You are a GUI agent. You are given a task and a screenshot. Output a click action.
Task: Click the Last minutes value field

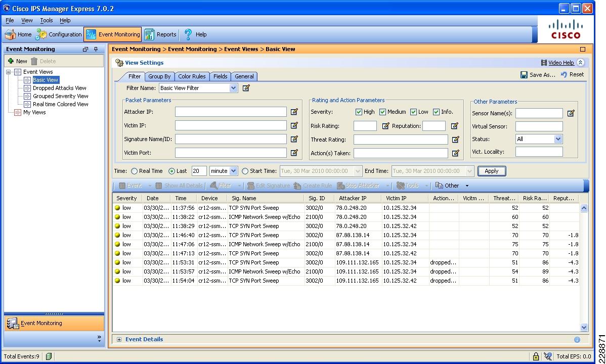point(199,171)
